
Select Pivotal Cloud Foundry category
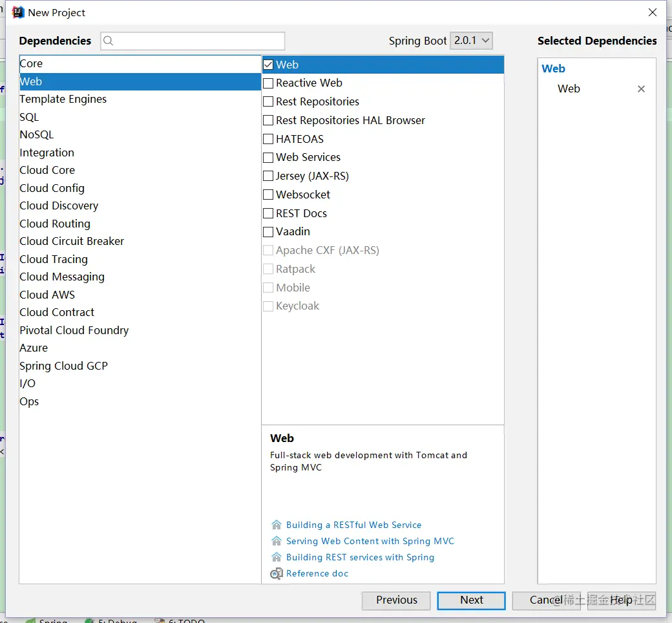pos(140,331)
